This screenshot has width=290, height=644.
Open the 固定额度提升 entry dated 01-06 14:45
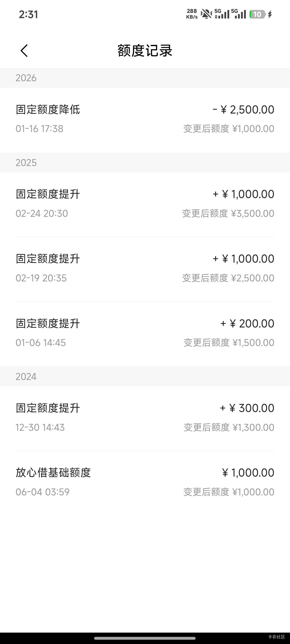pyautogui.click(x=145, y=333)
